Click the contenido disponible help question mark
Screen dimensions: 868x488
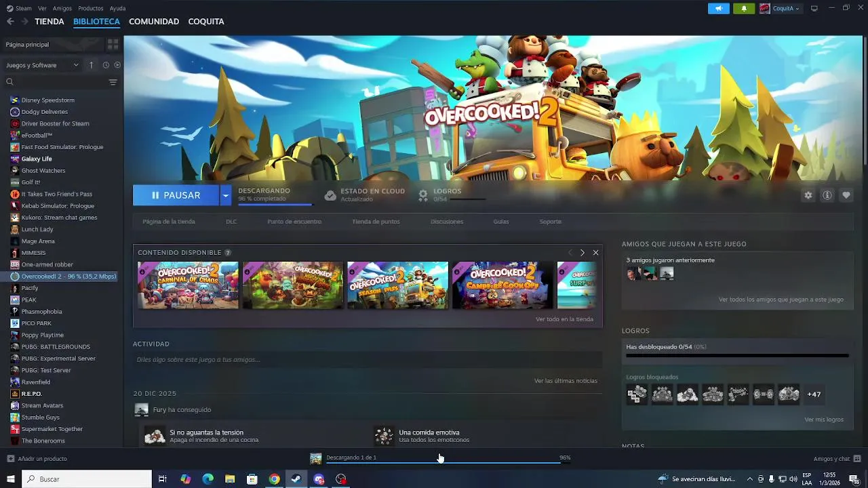coord(228,253)
